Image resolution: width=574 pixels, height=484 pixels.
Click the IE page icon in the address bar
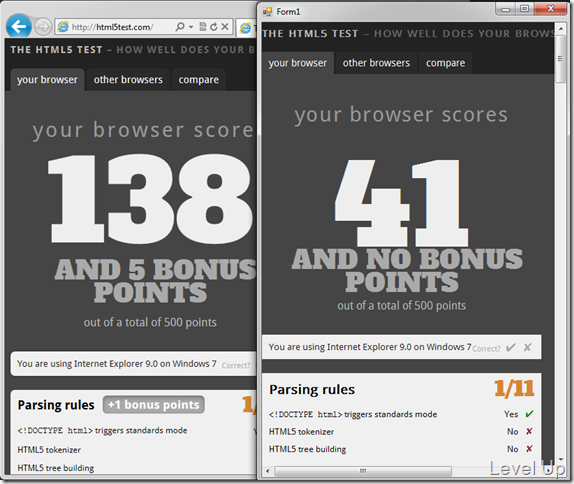[x=63, y=27]
